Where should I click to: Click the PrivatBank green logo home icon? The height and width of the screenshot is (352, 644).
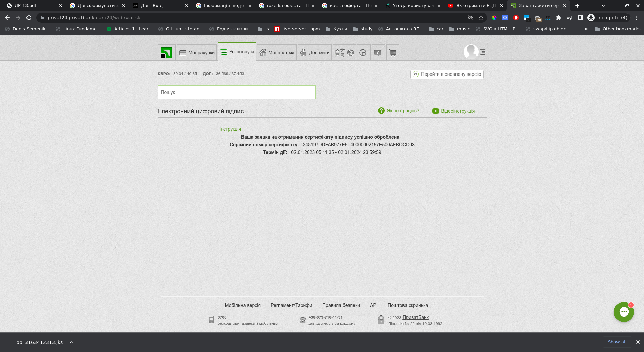[x=166, y=53]
